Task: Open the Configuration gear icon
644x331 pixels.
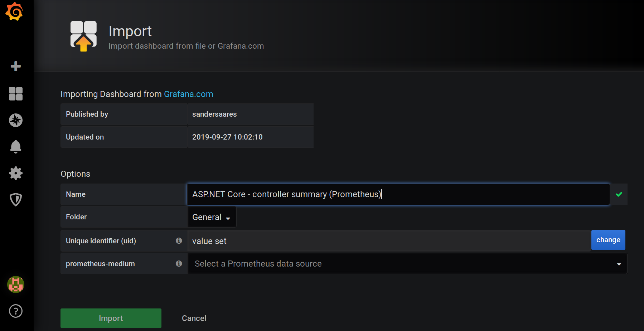Action: click(16, 173)
